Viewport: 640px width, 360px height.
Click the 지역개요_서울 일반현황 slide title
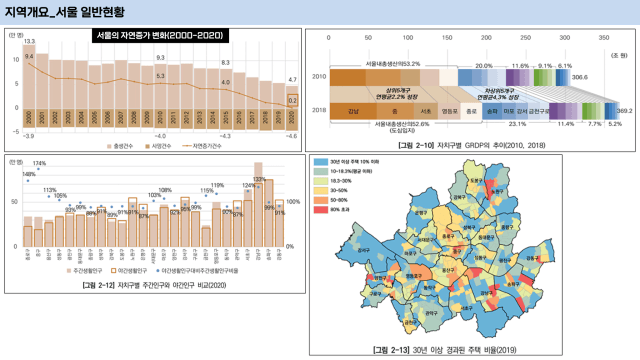coord(64,12)
